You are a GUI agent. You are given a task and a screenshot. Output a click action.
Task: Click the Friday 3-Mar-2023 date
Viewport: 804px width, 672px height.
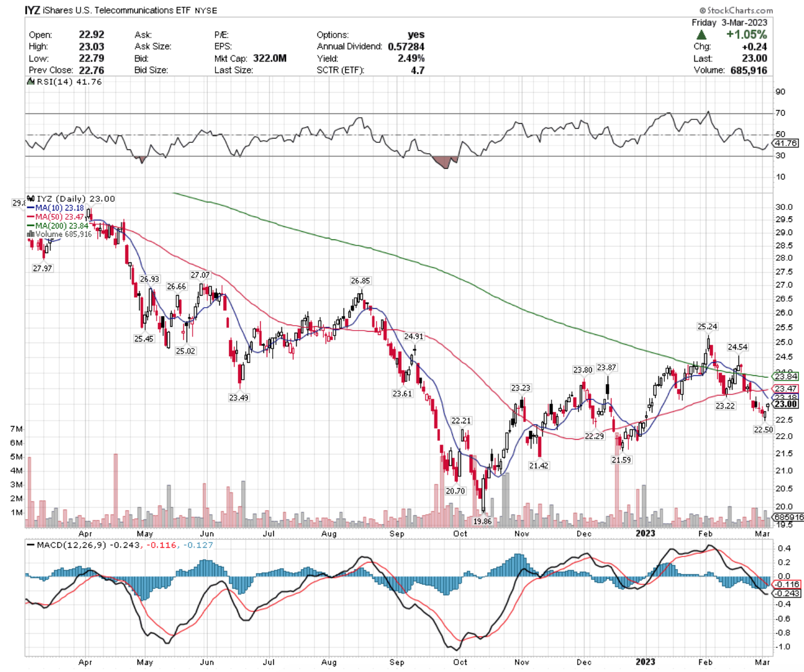click(729, 22)
